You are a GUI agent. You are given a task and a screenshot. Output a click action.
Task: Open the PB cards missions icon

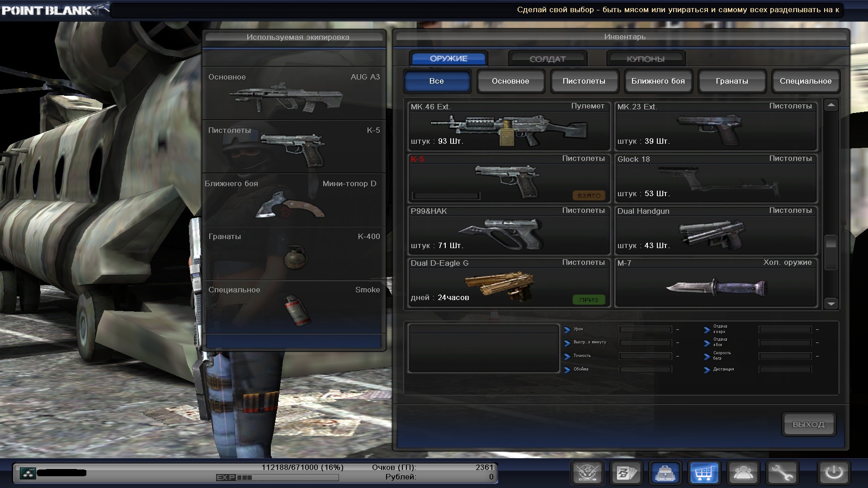627,473
